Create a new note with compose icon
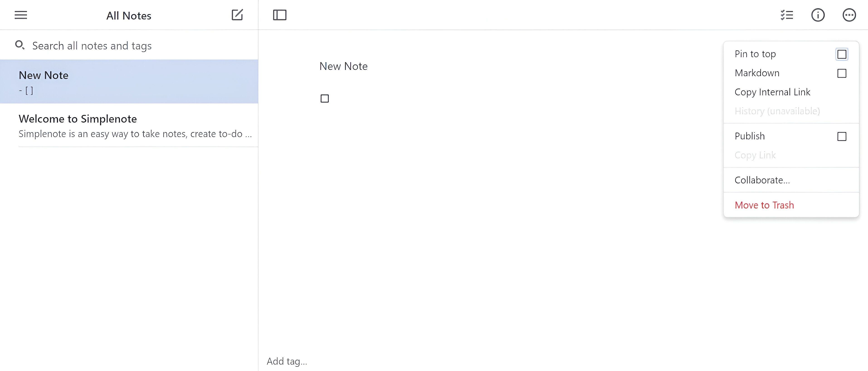The width and height of the screenshot is (868, 371). click(x=237, y=15)
